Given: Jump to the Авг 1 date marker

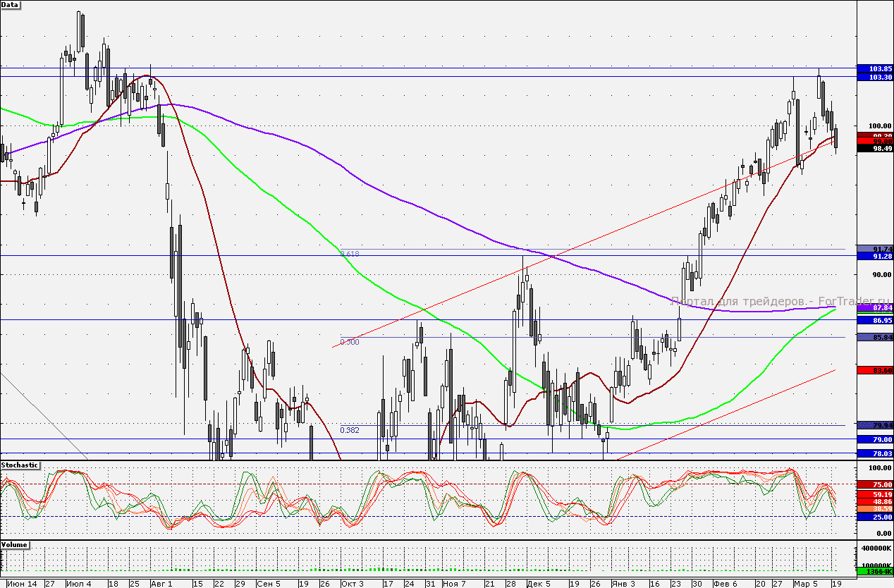Looking at the screenshot, I should [161, 584].
